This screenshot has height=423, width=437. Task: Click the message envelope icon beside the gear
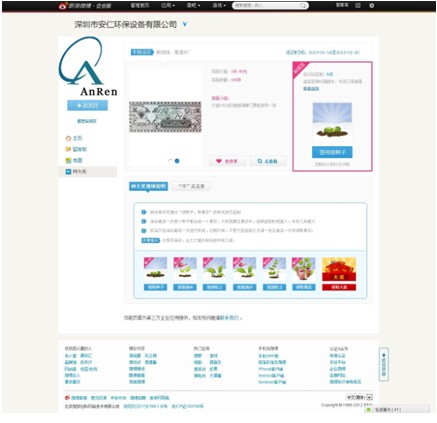click(x=358, y=6)
